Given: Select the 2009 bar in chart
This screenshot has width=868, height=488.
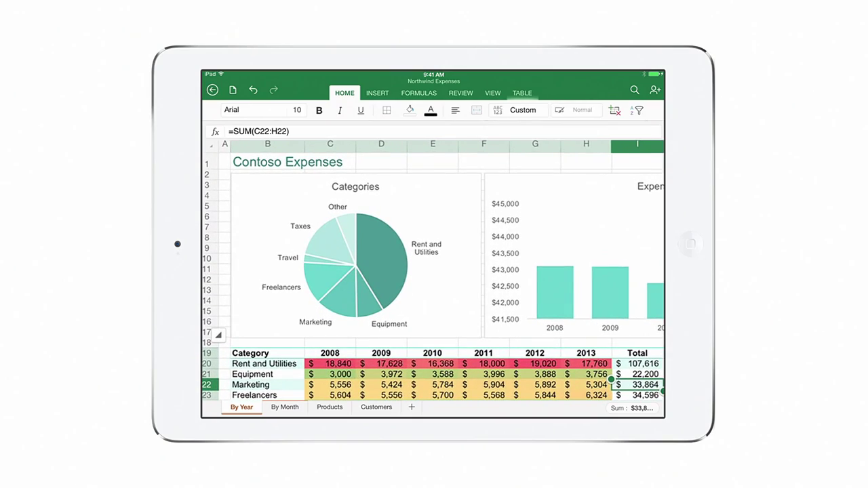Looking at the screenshot, I should coord(610,292).
